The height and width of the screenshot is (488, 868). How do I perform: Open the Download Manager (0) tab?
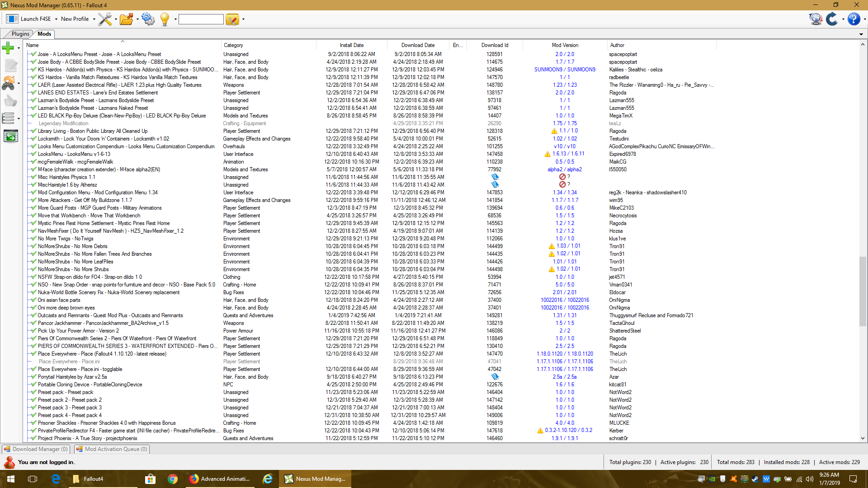pyautogui.click(x=36, y=449)
